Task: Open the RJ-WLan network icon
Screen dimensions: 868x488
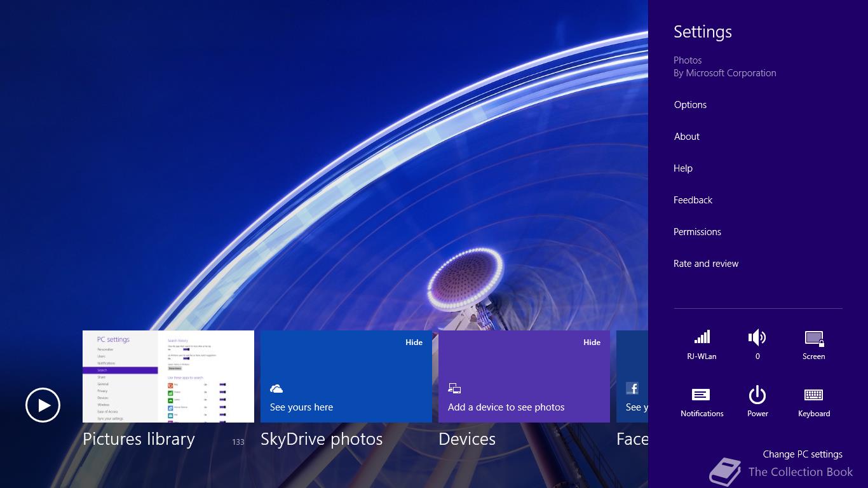Action: point(702,337)
